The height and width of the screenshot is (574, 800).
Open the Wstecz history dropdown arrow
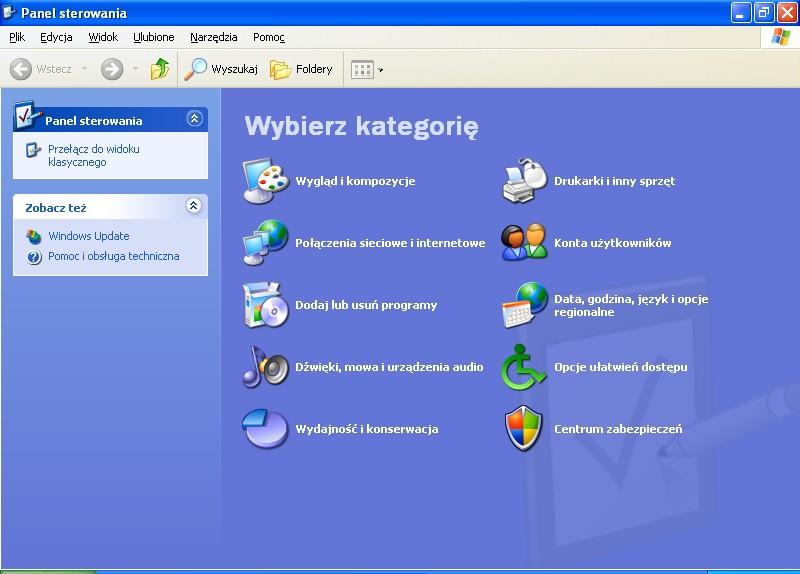click(x=84, y=68)
